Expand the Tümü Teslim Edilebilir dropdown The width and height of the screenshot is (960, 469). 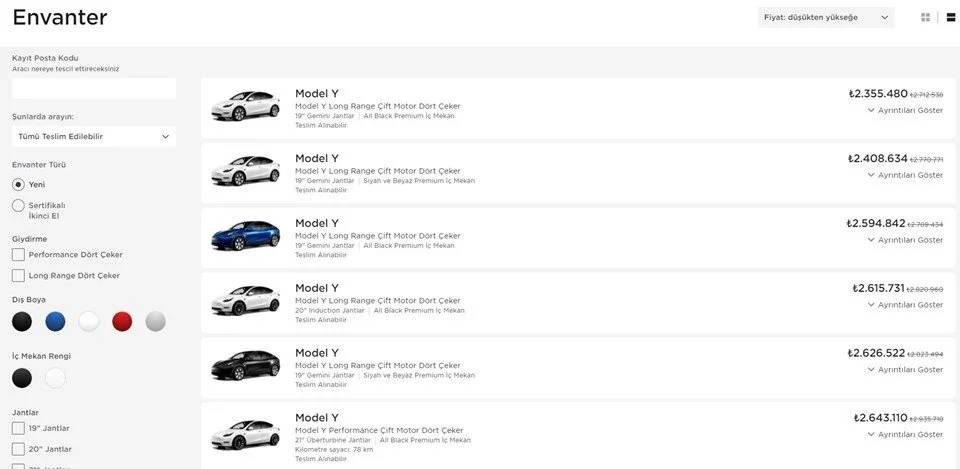(x=94, y=137)
